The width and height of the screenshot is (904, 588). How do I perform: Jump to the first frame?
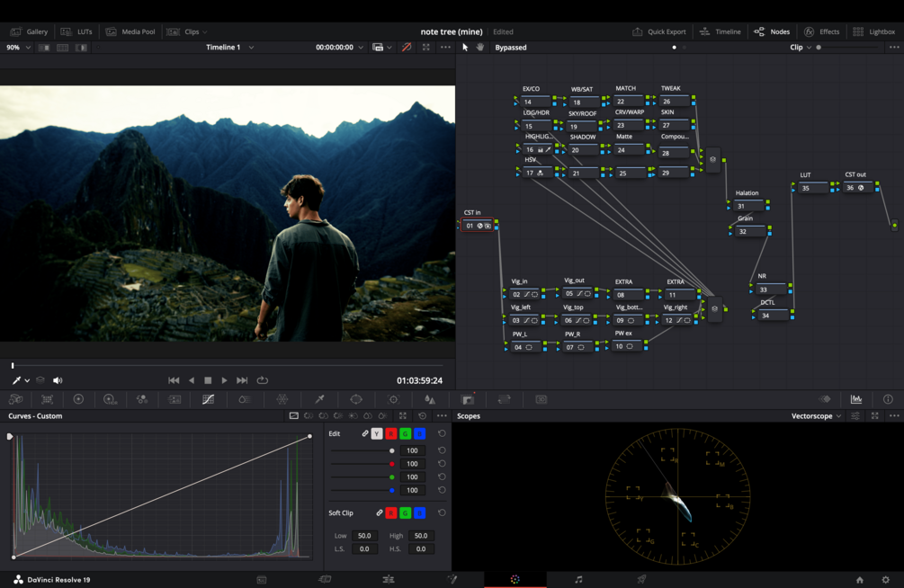pyautogui.click(x=174, y=380)
